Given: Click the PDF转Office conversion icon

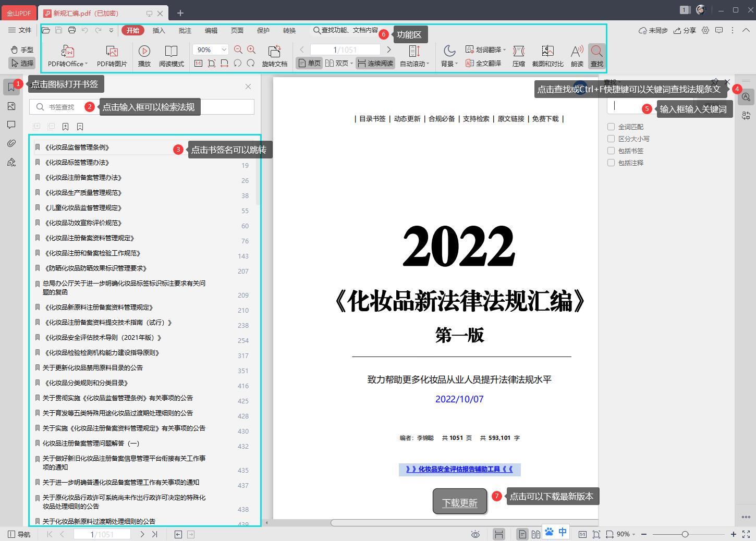Looking at the screenshot, I should (68, 52).
